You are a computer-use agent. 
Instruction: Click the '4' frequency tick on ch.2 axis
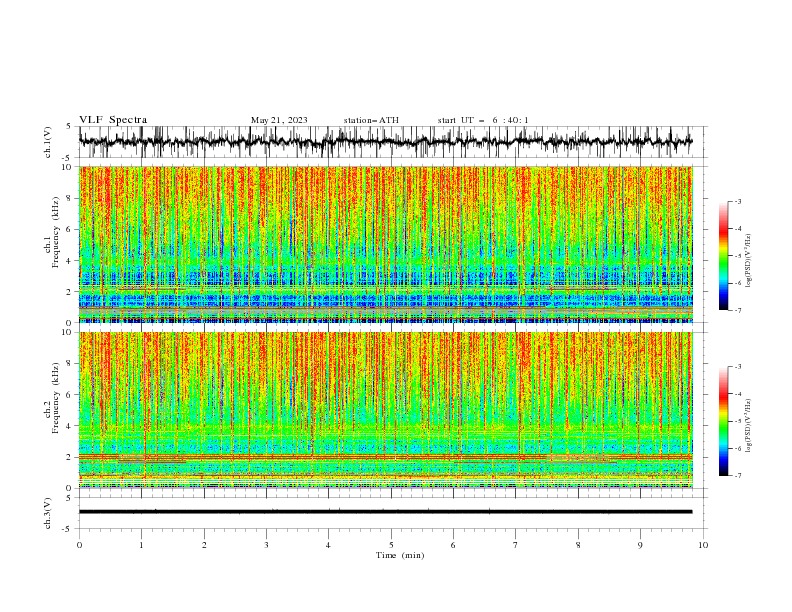pyautogui.click(x=70, y=426)
